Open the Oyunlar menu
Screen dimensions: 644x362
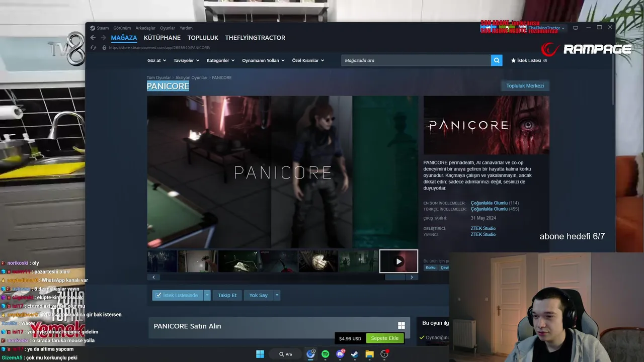click(168, 28)
